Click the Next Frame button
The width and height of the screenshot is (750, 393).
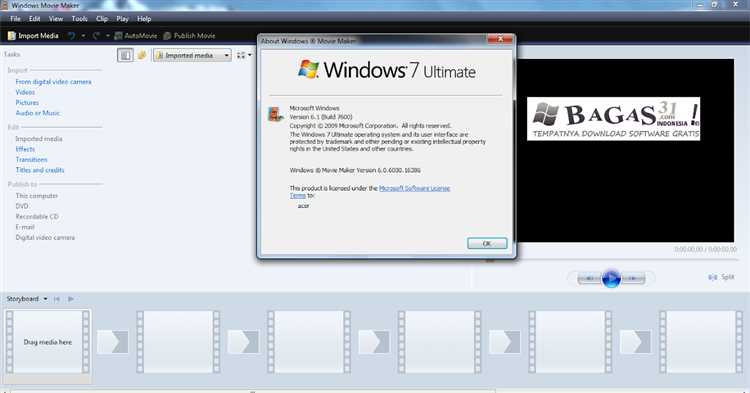click(x=633, y=278)
